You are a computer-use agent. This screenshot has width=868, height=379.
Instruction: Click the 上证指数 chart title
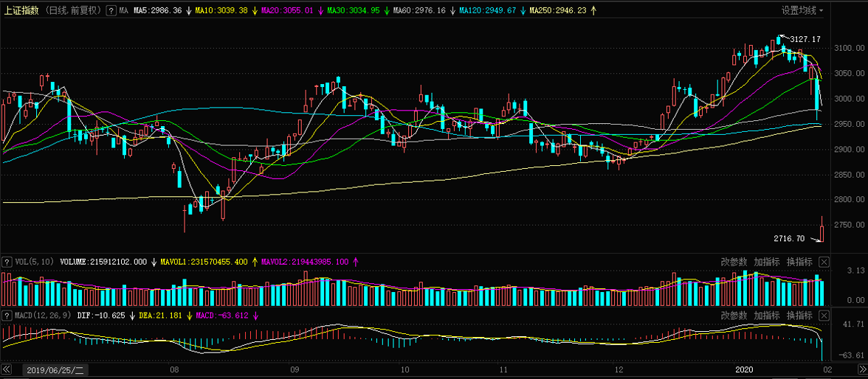21,11
